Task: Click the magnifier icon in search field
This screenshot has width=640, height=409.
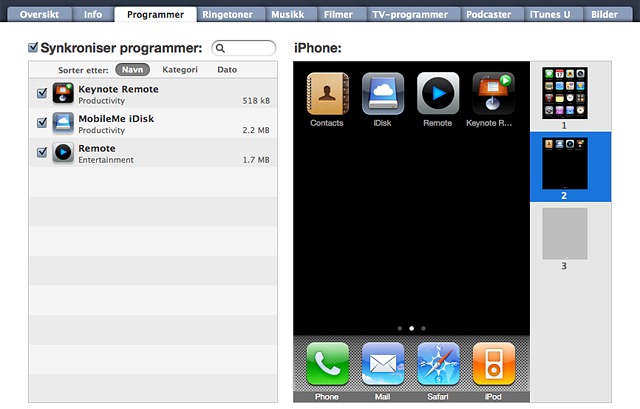Action: (220, 49)
